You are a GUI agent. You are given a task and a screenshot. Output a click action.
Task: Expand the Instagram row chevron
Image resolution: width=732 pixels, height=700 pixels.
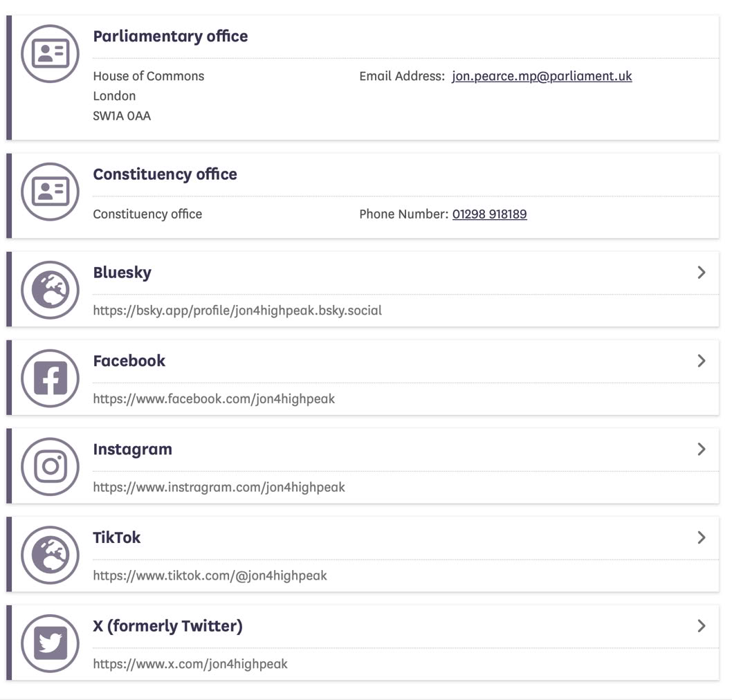701,450
